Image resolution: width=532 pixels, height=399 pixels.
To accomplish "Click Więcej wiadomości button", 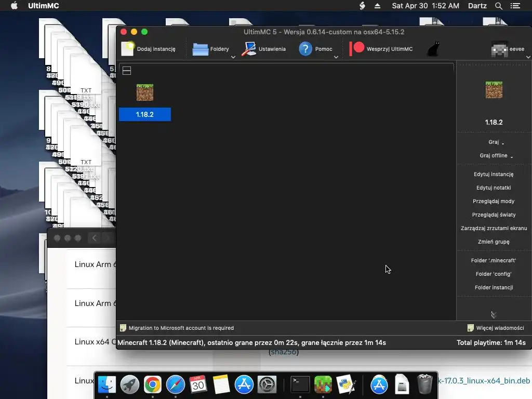I will coord(496,328).
